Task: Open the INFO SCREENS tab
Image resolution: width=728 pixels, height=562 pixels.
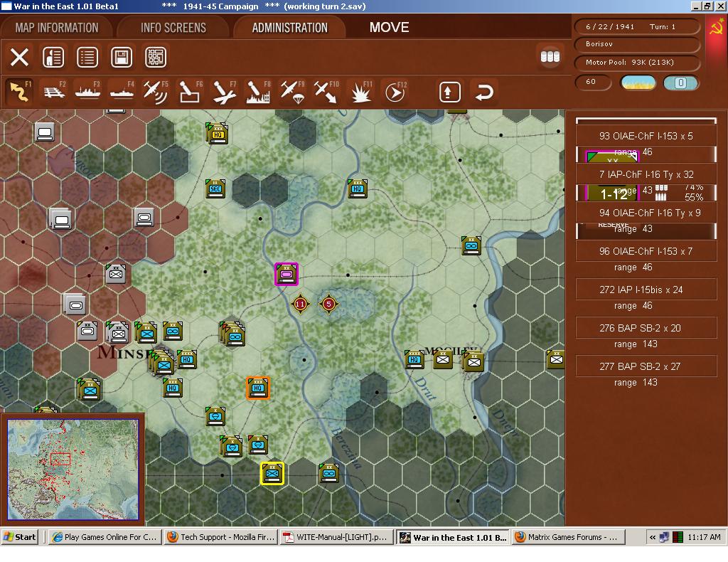Action: pos(173,28)
